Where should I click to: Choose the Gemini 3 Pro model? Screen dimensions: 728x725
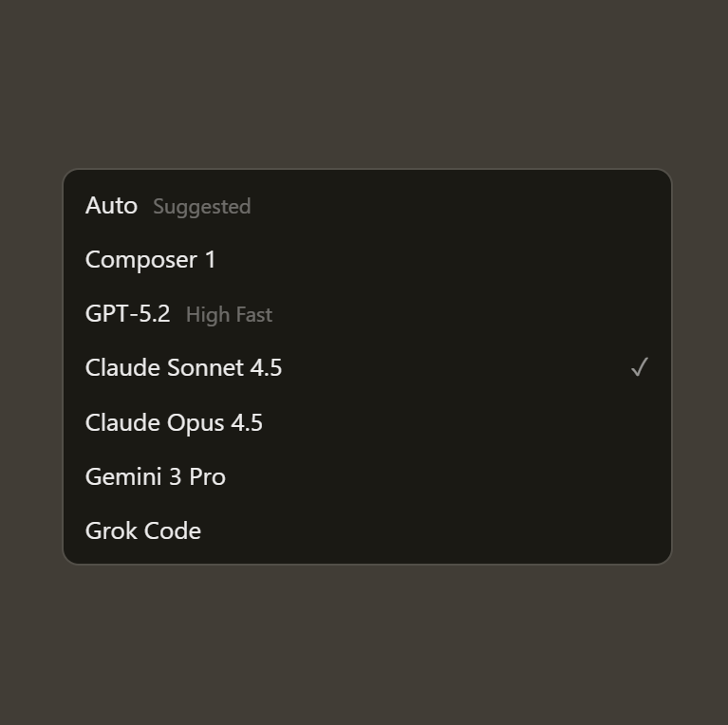[x=155, y=476]
